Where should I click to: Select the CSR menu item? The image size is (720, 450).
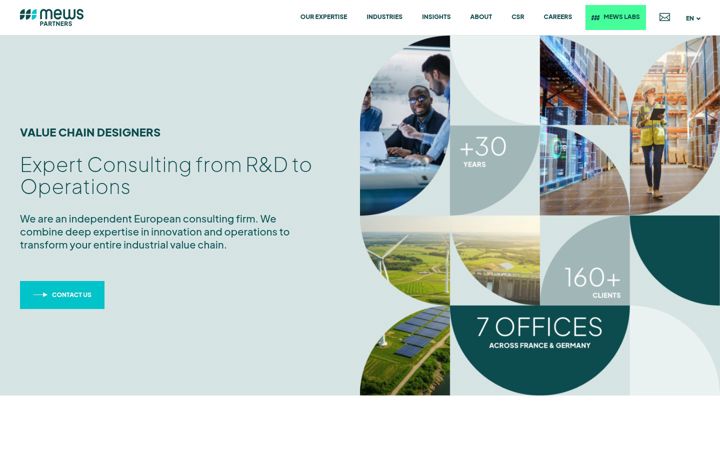[518, 17]
